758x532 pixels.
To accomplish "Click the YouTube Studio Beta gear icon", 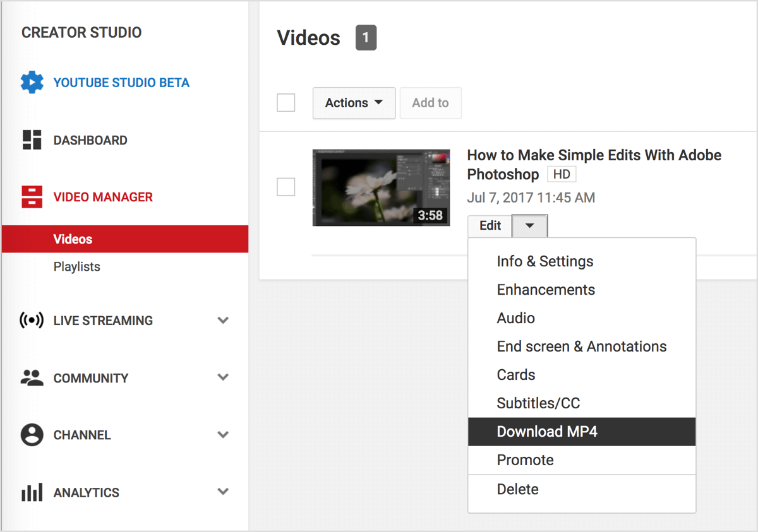I will click(32, 83).
